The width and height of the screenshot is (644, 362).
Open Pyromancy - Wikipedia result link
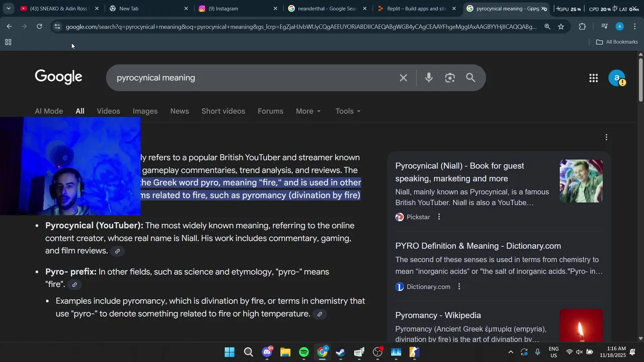[x=438, y=315]
